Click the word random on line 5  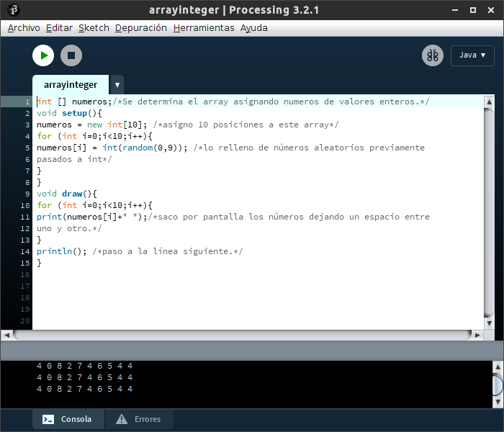tap(138, 148)
